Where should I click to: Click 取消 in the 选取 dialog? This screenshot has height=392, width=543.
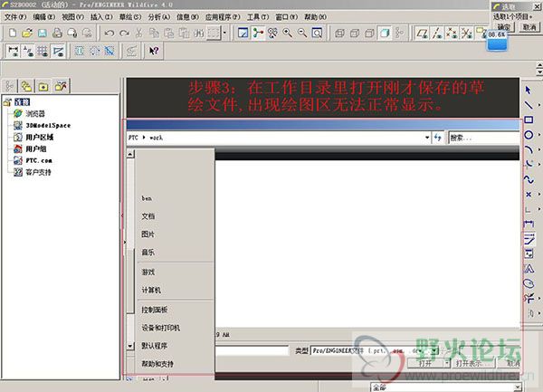tap(529, 27)
